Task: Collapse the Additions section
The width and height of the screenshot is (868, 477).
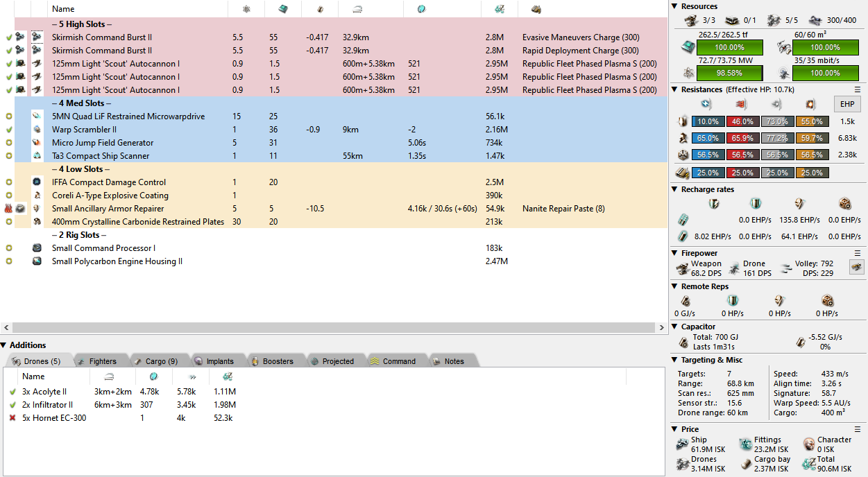Action: [x=4, y=345]
